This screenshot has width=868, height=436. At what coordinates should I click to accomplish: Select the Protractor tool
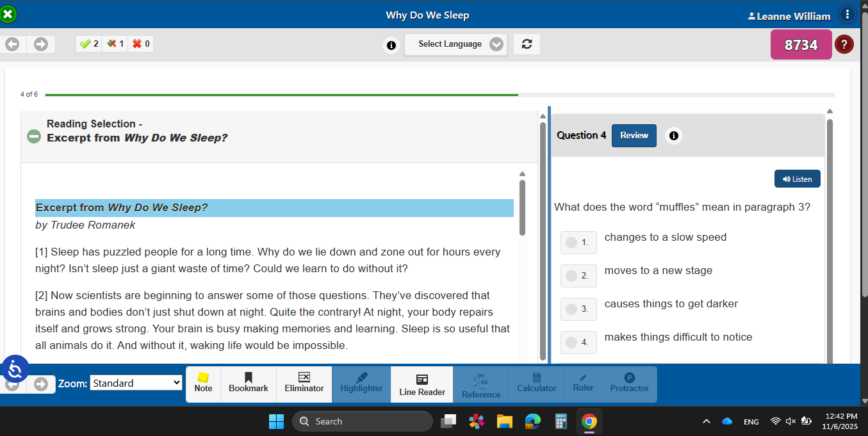(629, 384)
